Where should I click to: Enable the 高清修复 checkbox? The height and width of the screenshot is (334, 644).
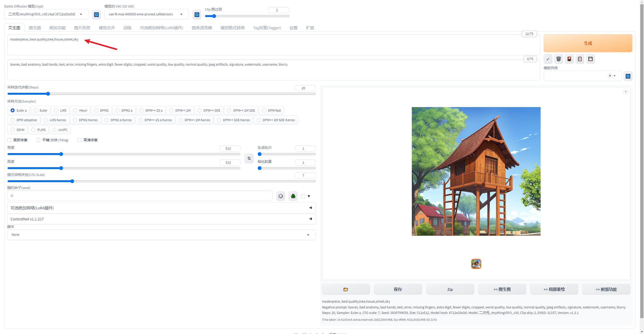pos(79,140)
